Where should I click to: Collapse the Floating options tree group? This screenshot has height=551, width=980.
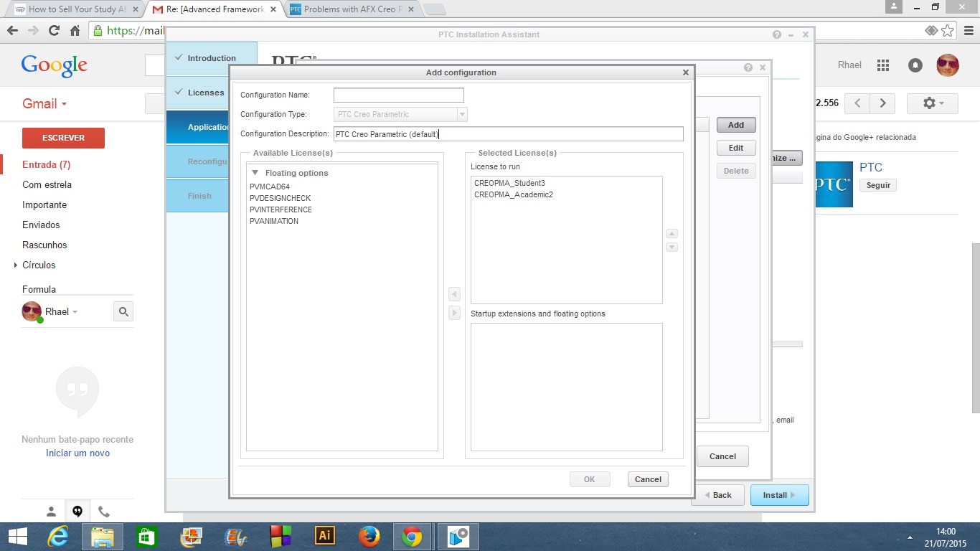click(255, 173)
